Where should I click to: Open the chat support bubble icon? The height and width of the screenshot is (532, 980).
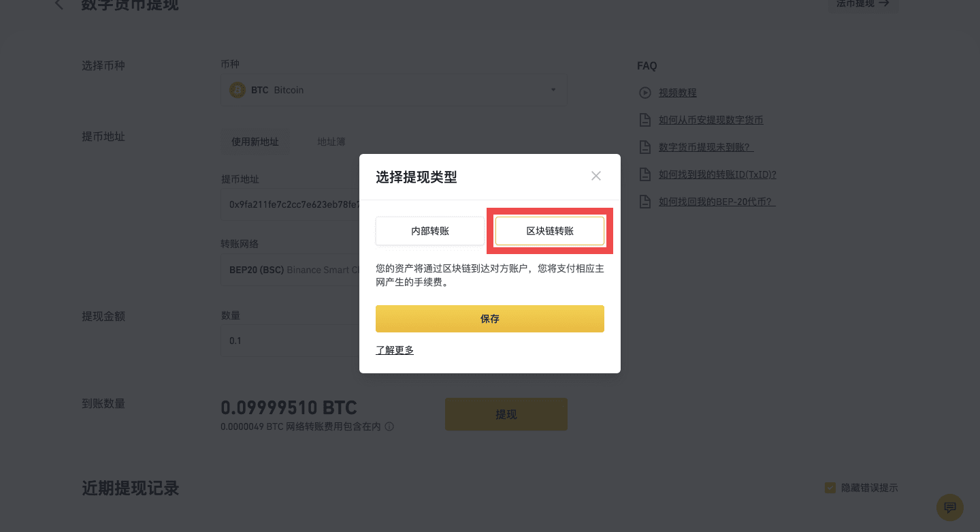(x=950, y=507)
